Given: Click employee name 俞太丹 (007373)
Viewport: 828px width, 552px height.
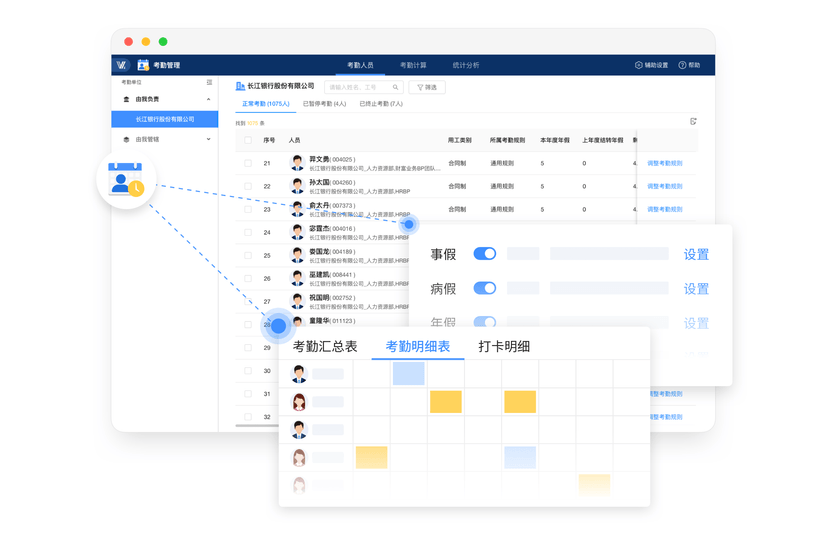Looking at the screenshot, I should pos(332,205).
